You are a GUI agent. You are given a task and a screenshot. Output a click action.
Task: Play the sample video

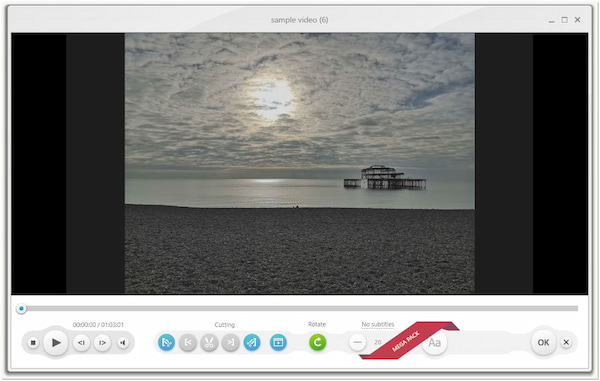point(56,342)
